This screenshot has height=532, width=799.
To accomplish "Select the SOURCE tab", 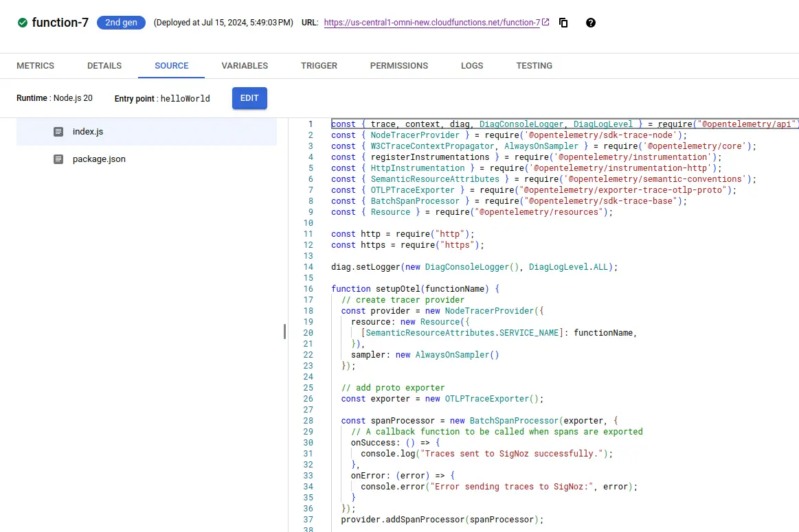I will tap(172, 66).
